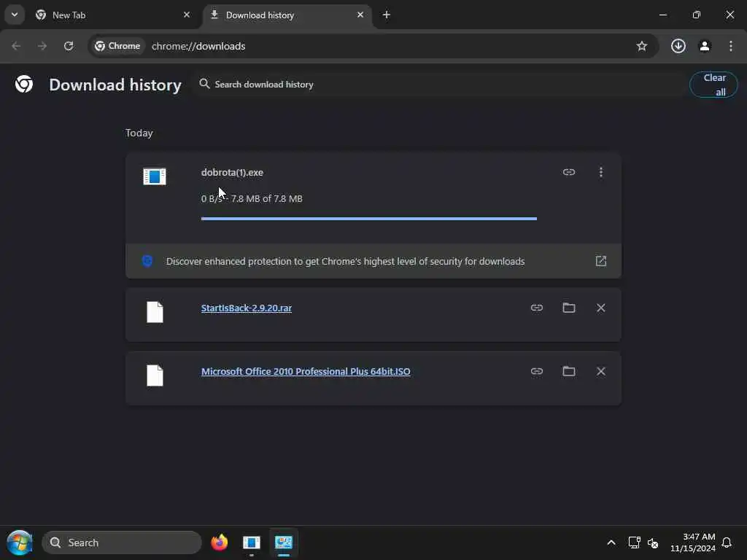The width and height of the screenshot is (747, 560).
Task: Launch Firefox from the taskbar
Action: coord(219,542)
